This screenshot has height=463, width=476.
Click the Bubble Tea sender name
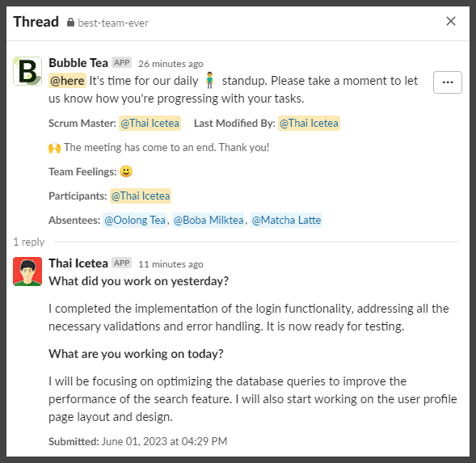click(x=78, y=63)
